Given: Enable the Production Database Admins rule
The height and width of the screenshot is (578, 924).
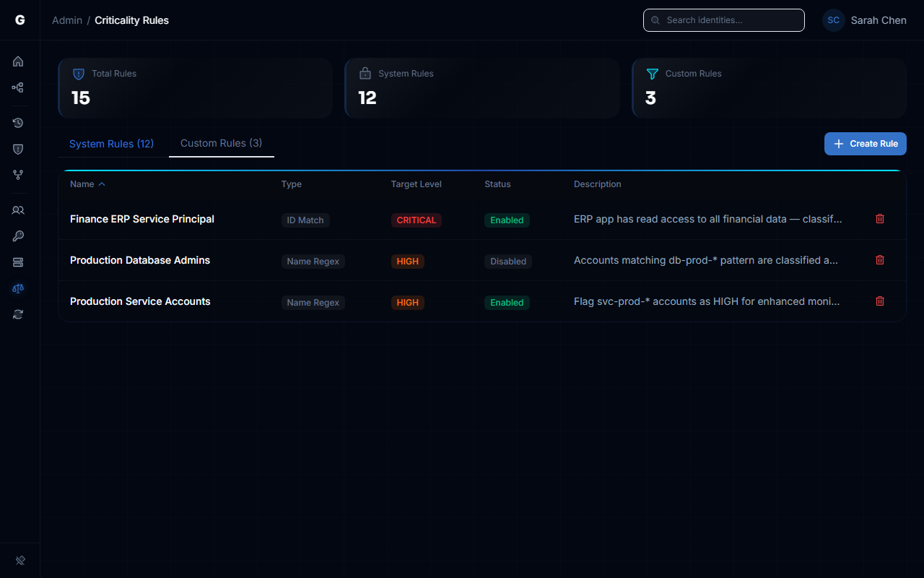Looking at the screenshot, I should (507, 261).
